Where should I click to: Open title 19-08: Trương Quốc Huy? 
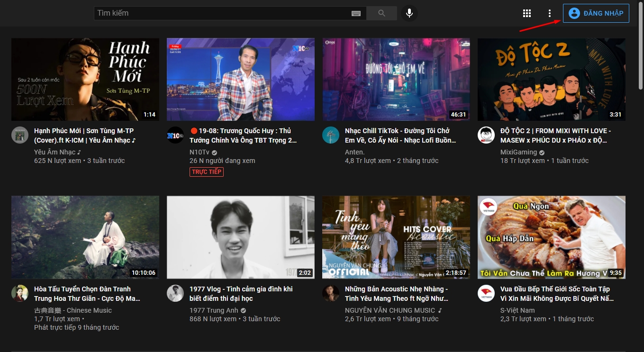243,135
